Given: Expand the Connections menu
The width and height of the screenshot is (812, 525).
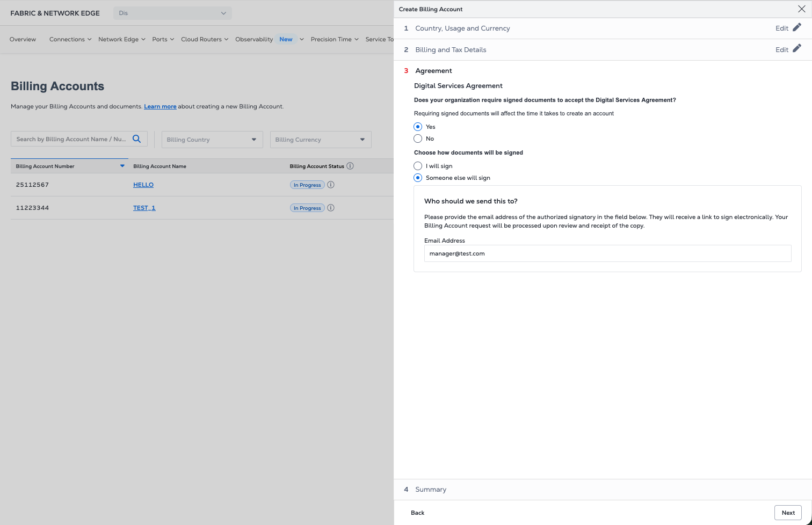Looking at the screenshot, I should [70, 39].
